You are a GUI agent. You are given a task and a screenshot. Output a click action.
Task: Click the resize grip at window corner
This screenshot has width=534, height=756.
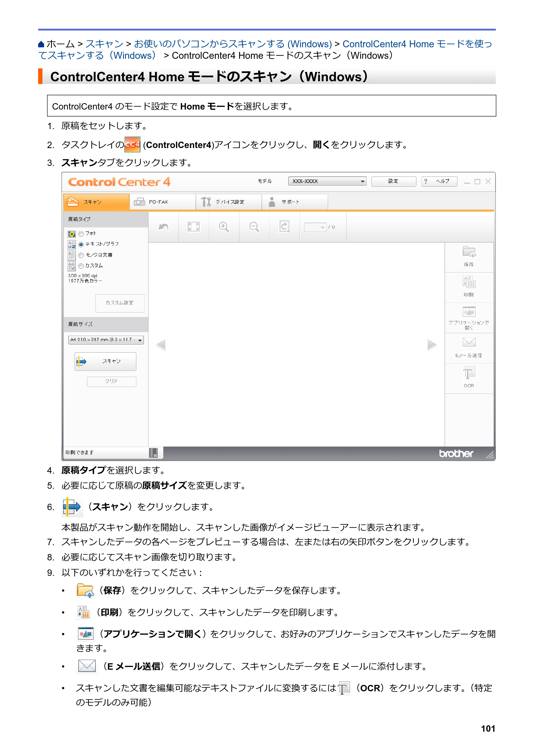pyautogui.click(x=490, y=455)
